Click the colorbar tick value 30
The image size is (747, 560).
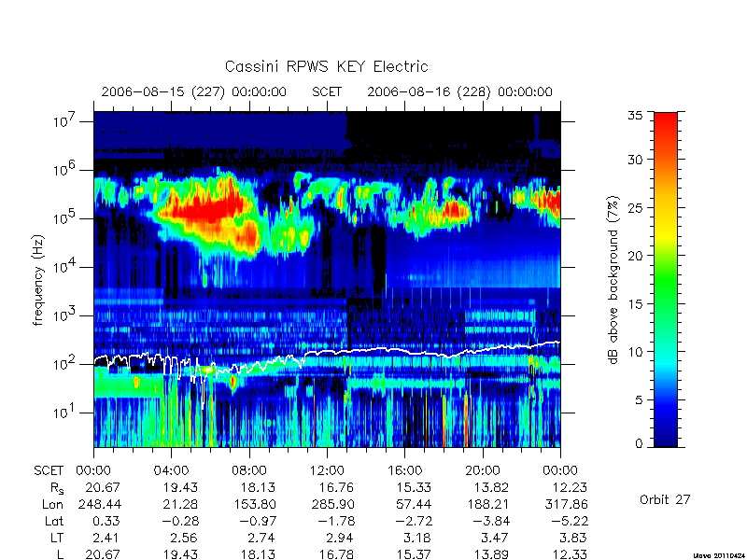click(x=635, y=159)
